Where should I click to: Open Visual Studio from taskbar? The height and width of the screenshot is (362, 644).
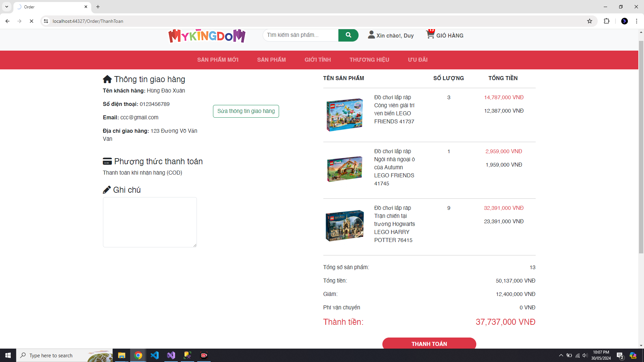click(171, 355)
